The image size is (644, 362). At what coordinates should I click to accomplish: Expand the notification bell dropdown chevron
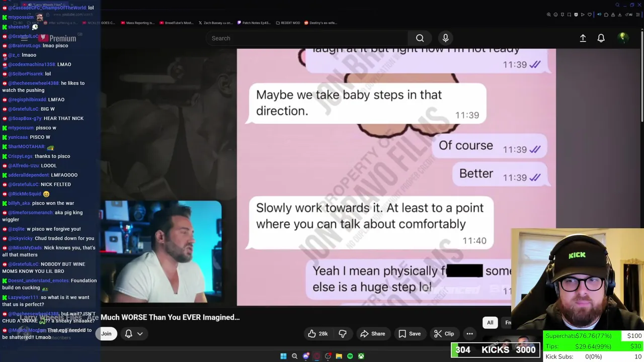(x=140, y=334)
